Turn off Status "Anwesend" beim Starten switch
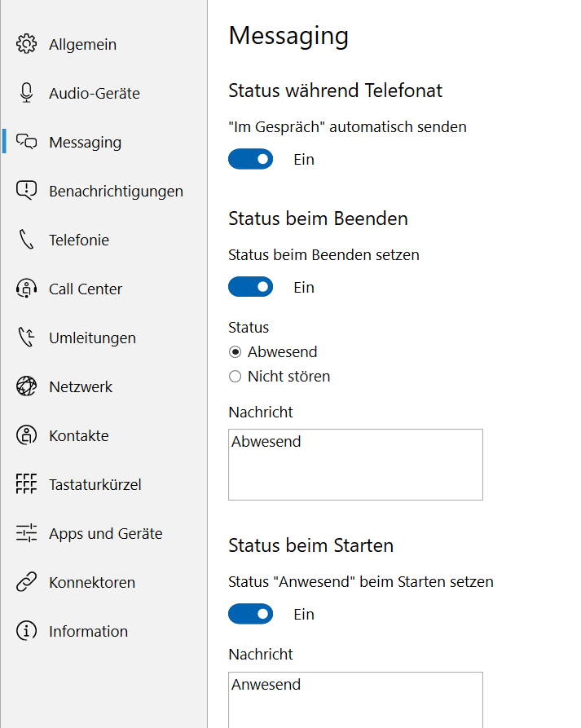This screenshot has width=581, height=728. [x=251, y=614]
